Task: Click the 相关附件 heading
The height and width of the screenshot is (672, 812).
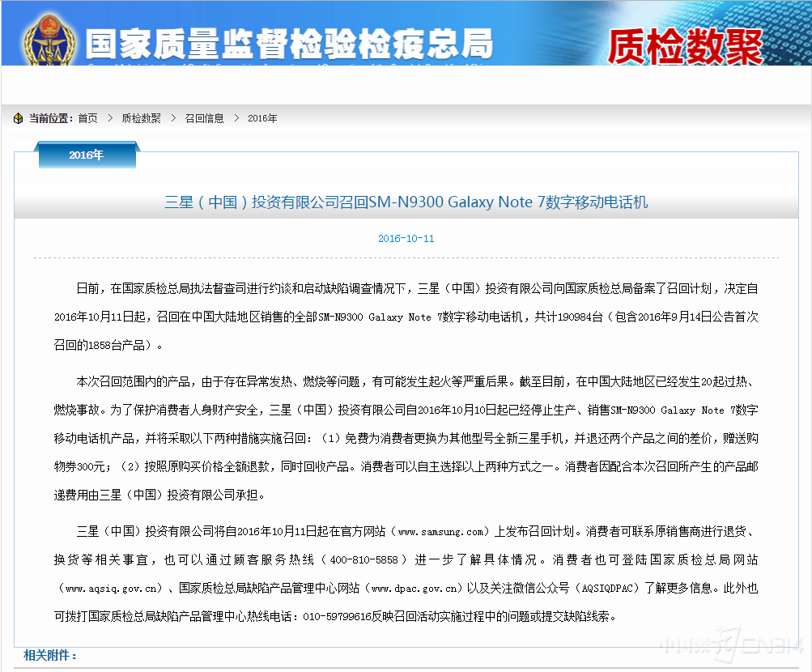Action: [x=50, y=656]
